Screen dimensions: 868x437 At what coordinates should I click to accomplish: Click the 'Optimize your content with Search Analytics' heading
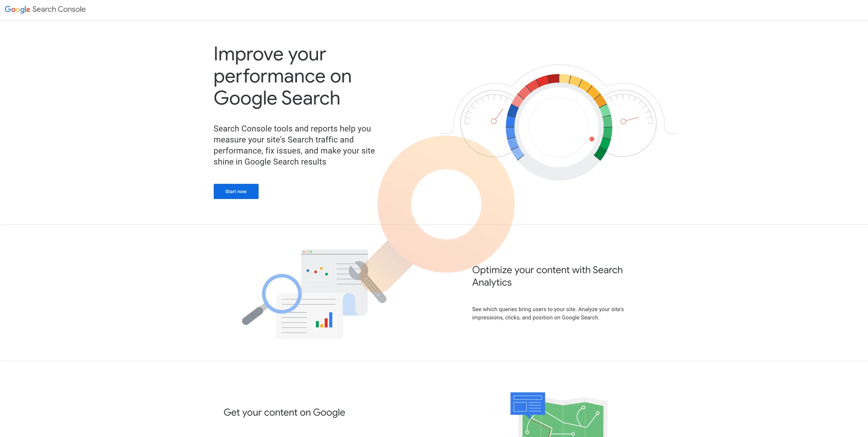tap(548, 276)
